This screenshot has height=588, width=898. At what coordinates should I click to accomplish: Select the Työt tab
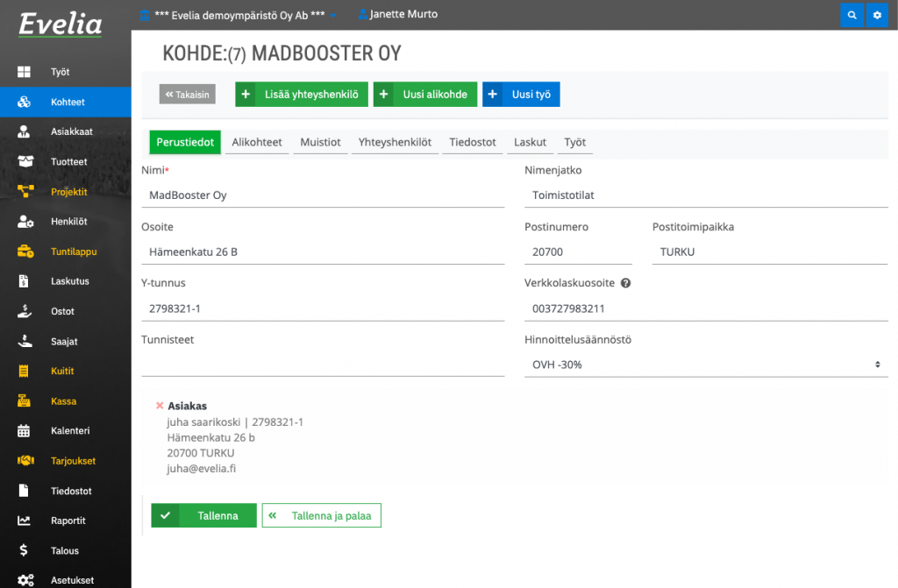tap(575, 142)
